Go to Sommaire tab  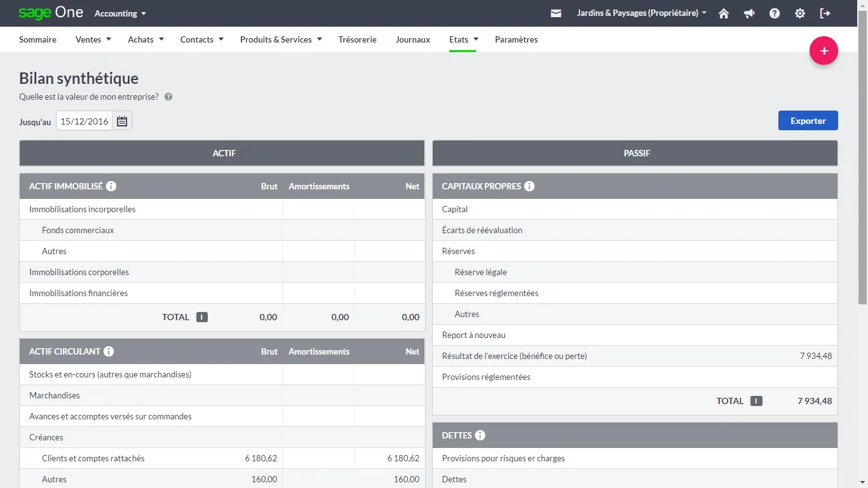pyautogui.click(x=37, y=39)
